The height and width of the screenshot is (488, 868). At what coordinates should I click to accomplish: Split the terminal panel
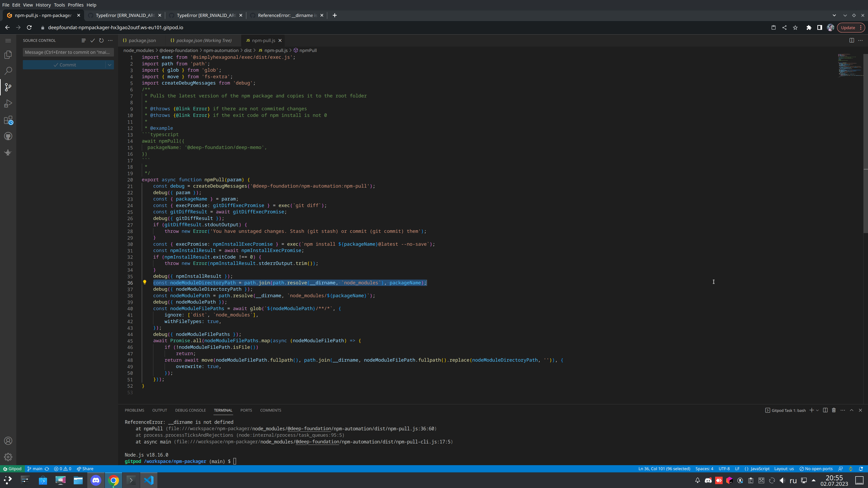click(825, 410)
